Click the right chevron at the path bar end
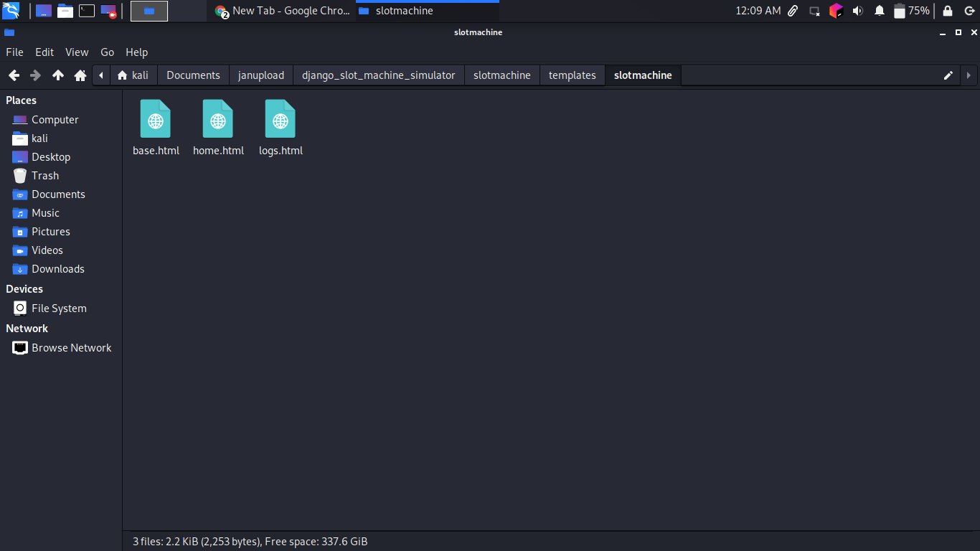The width and height of the screenshot is (980, 551). click(969, 75)
